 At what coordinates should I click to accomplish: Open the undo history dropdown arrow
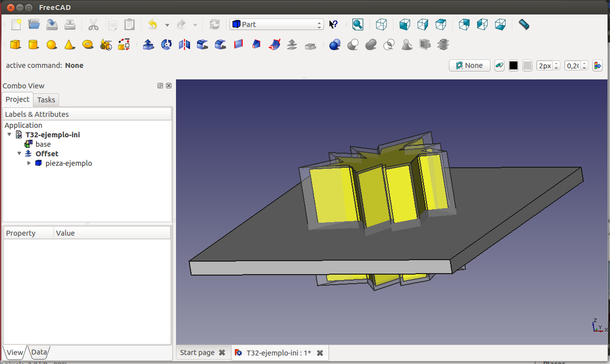point(167,25)
